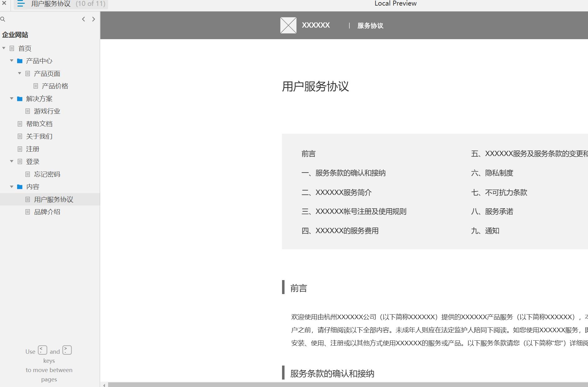This screenshot has width=588, height=387.
Task: Click the 用户服务协议 page title heading
Action: 316,86
